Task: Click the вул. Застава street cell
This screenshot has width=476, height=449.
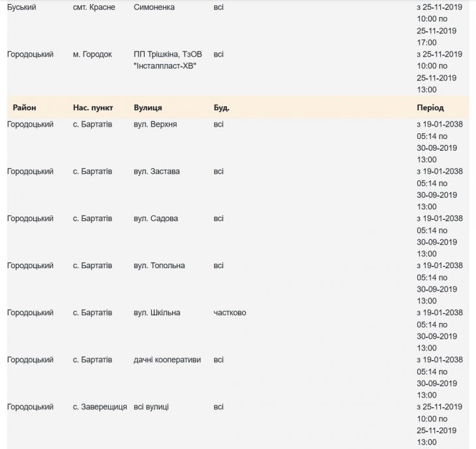Action: [x=156, y=172]
